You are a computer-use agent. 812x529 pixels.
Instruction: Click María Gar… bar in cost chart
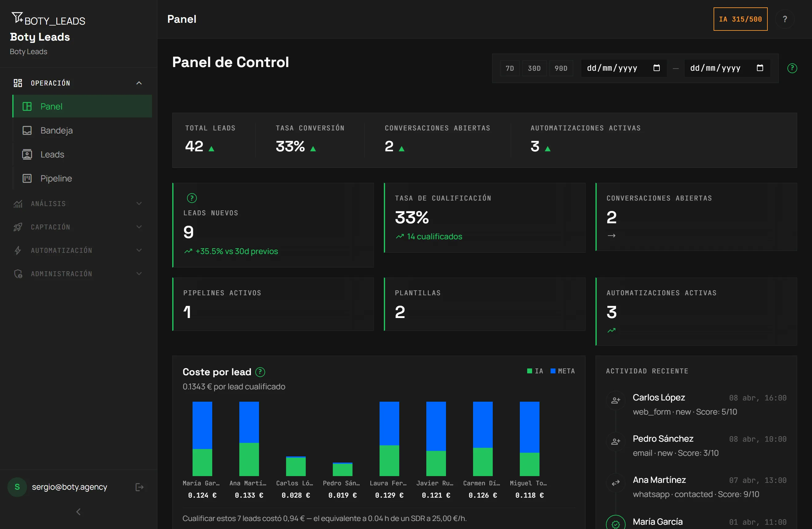202,439
